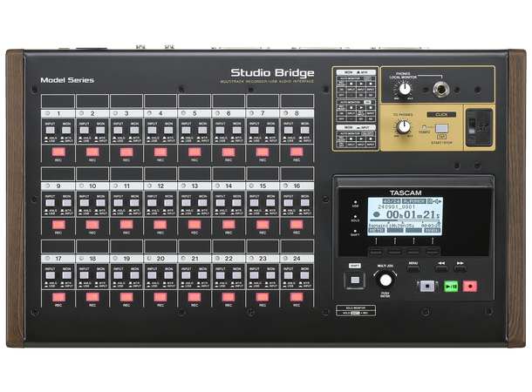Start playback with the green Play/Pause button
532x392 pixels.
pyautogui.click(x=451, y=287)
